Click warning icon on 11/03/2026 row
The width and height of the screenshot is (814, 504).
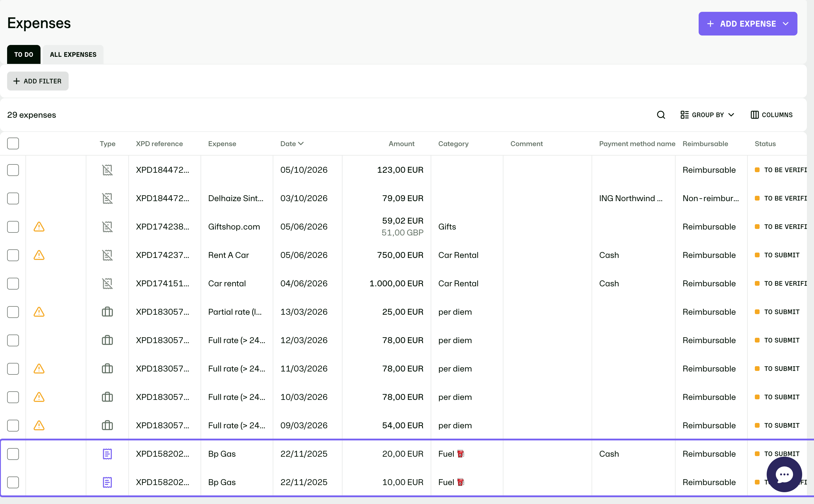[39, 369]
